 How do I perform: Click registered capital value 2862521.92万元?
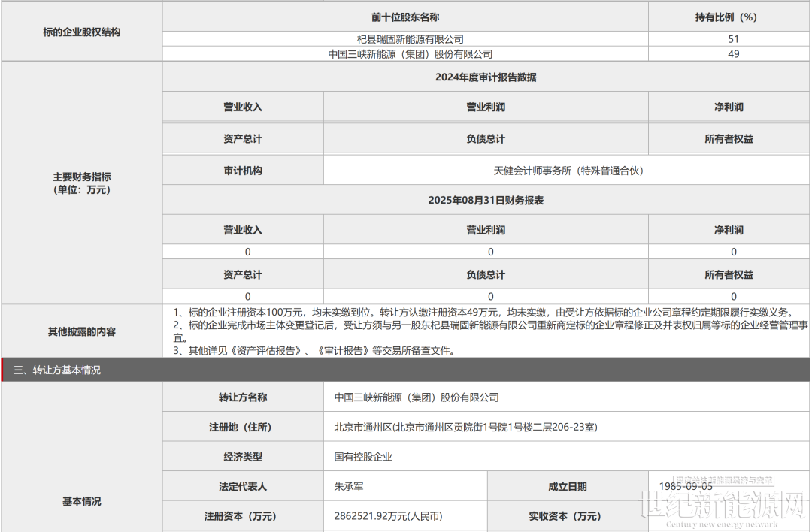pos(388,516)
